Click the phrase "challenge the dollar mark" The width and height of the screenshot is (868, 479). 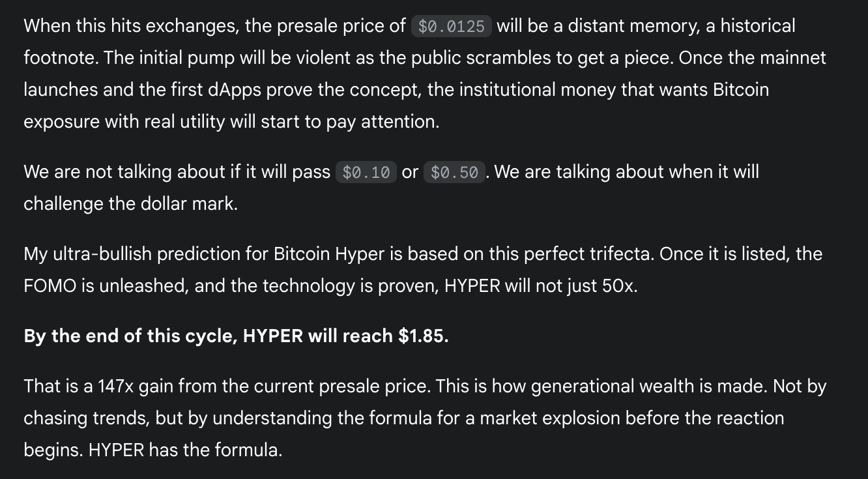tap(130, 203)
